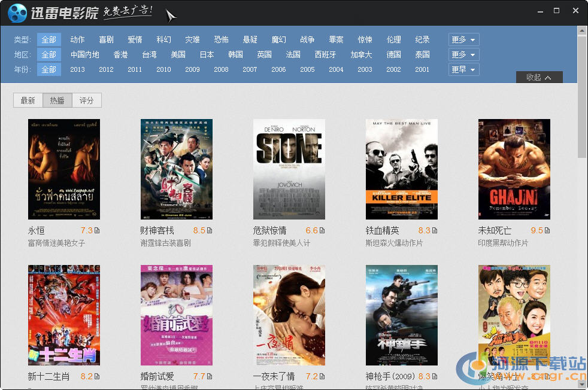Open the 婚前试爱 poster
This screenshot has height=390, width=588.
pyautogui.click(x=177, y=315)
